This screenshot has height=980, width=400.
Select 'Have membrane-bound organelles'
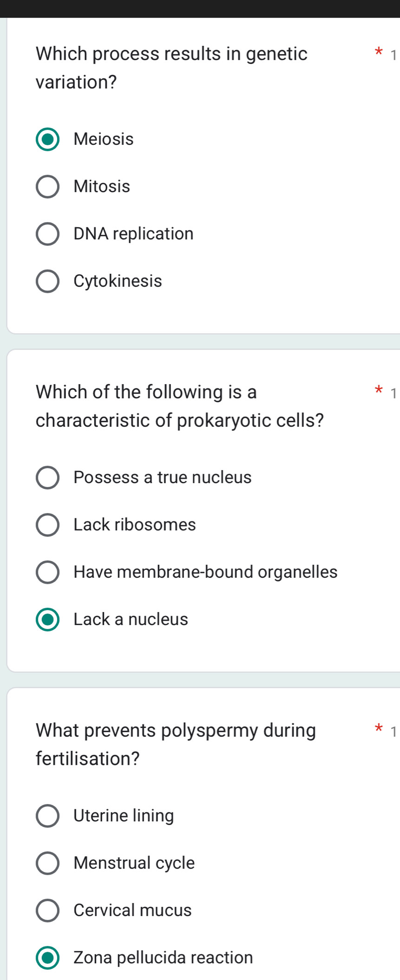coord(47,573)
